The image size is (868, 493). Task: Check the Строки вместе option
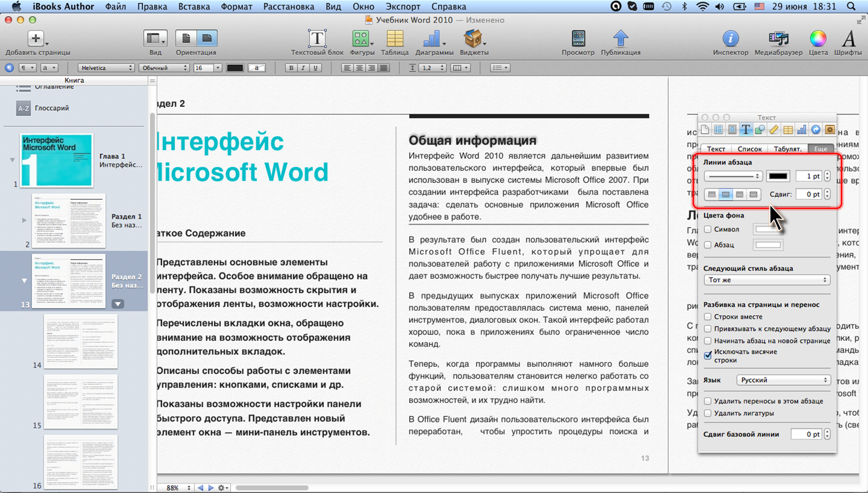(708, 317)
